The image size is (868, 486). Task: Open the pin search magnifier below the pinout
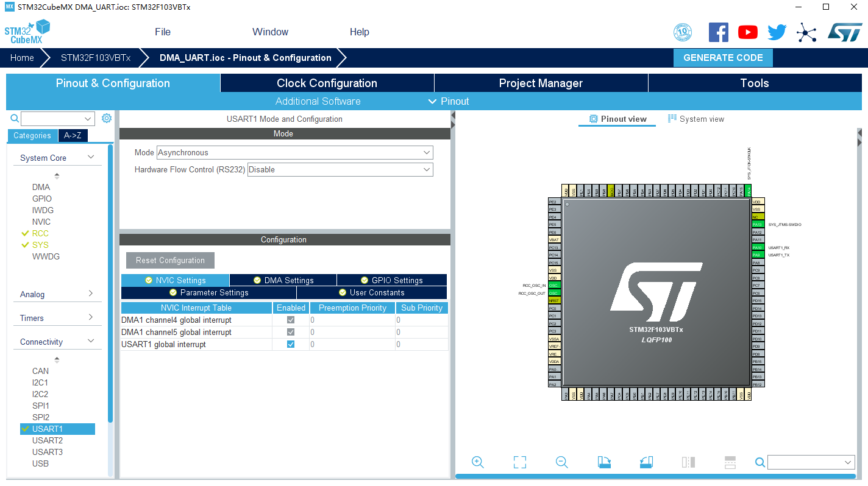pyautogui.click(x=759, y=462)
